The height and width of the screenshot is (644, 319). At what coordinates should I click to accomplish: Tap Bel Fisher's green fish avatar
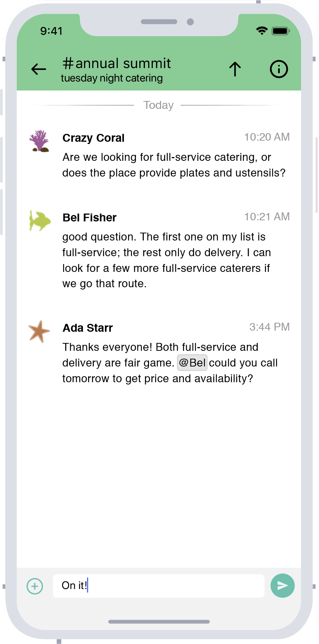click(40, 221)
